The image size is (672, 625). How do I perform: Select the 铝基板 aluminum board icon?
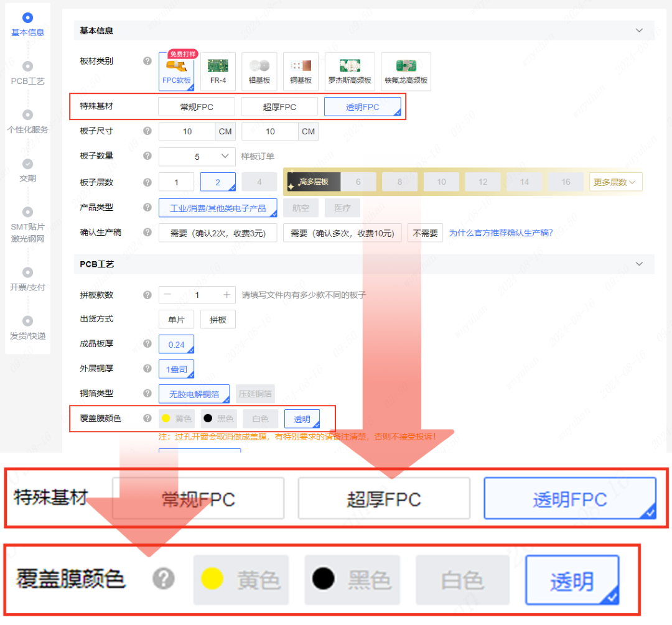[x=259, y=71]
